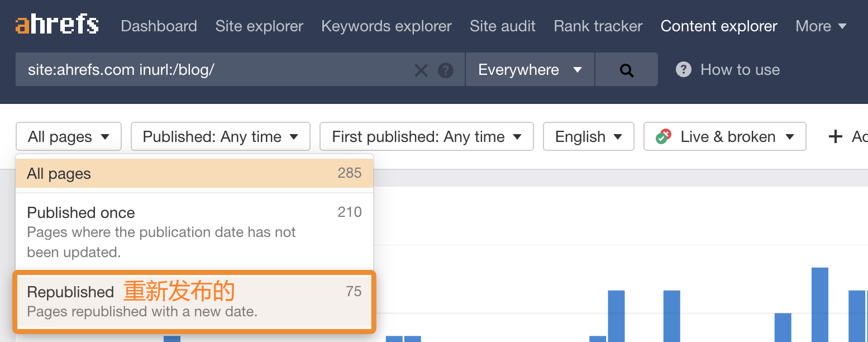Viewport: 868px width, 342px height.
Task: Click the question mark icon next to How to use
Action: pyautogui.click(x=684, y=69)
